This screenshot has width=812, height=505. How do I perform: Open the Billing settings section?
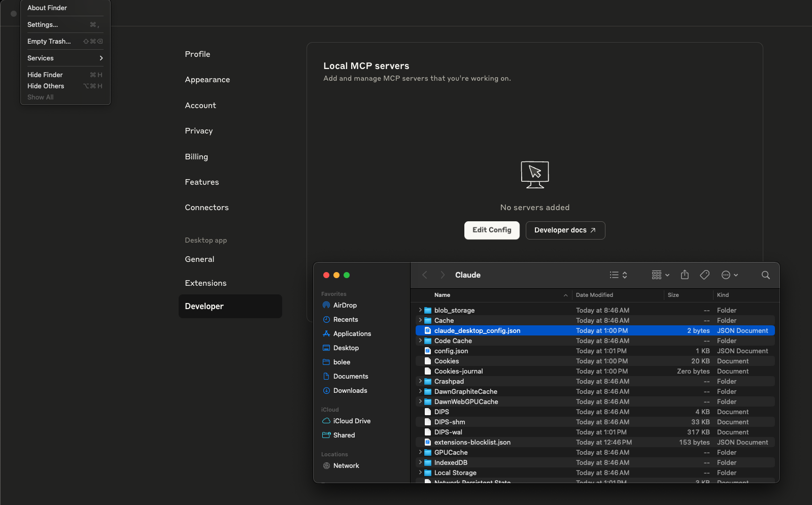coord(196,157)
